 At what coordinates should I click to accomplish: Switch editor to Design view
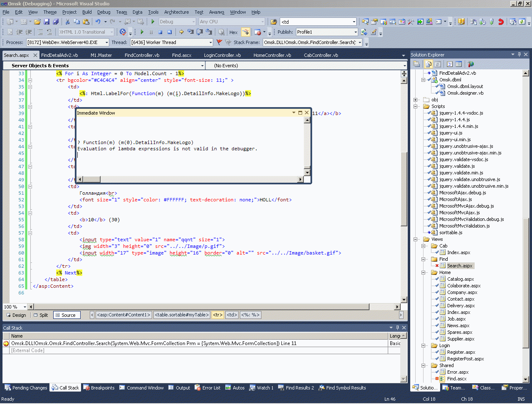click(16, 315)
